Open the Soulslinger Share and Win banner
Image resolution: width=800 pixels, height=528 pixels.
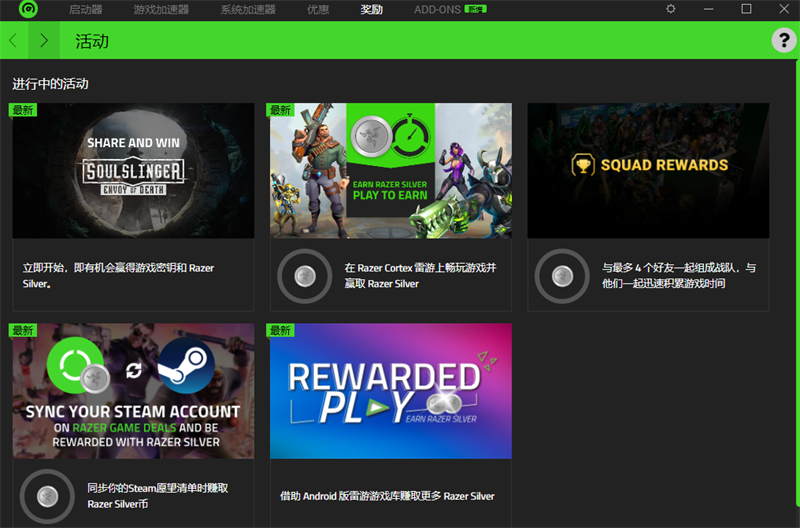pos(133,170)
